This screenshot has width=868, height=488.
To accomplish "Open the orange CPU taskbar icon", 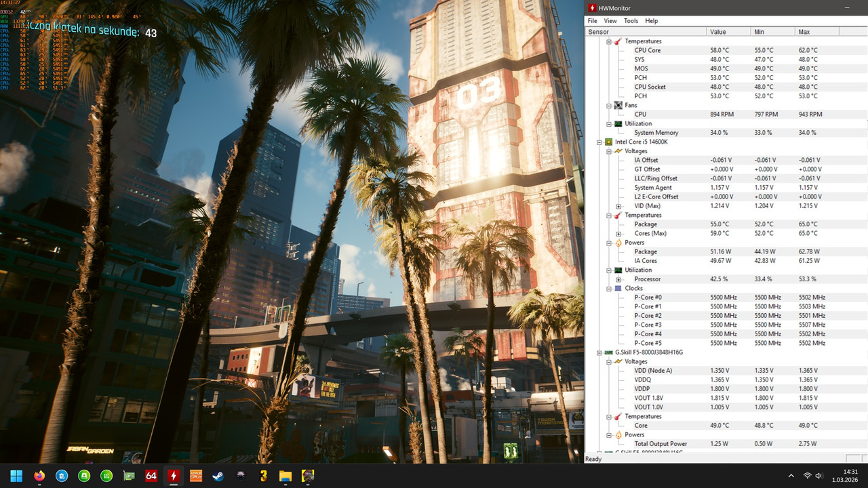I will click(x=196, y=476).
